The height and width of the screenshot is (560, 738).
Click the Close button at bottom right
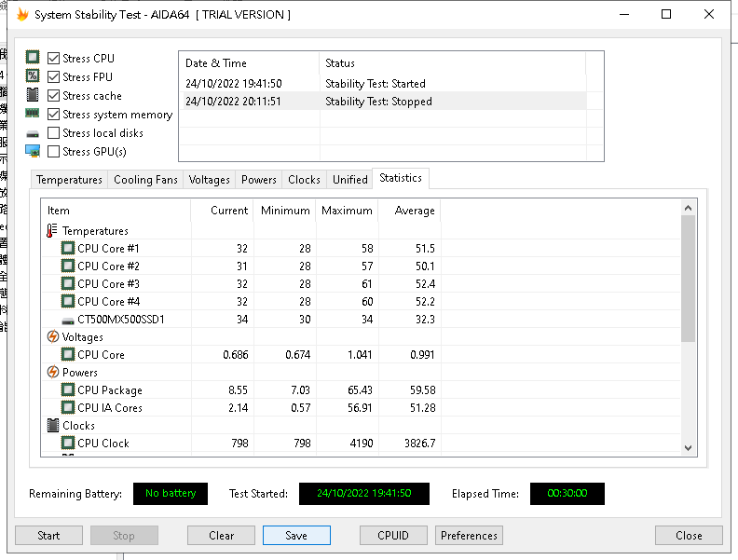coord(689,536)
